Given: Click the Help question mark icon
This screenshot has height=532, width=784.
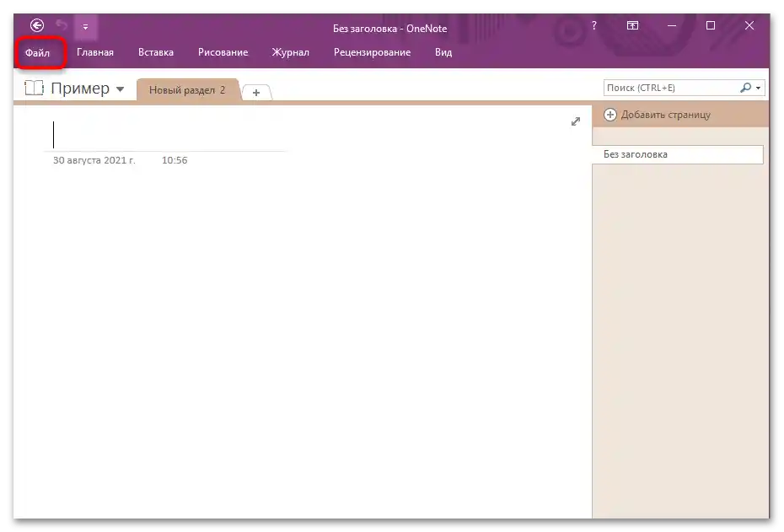Looking at the screenshot, I should pos(594,25).
